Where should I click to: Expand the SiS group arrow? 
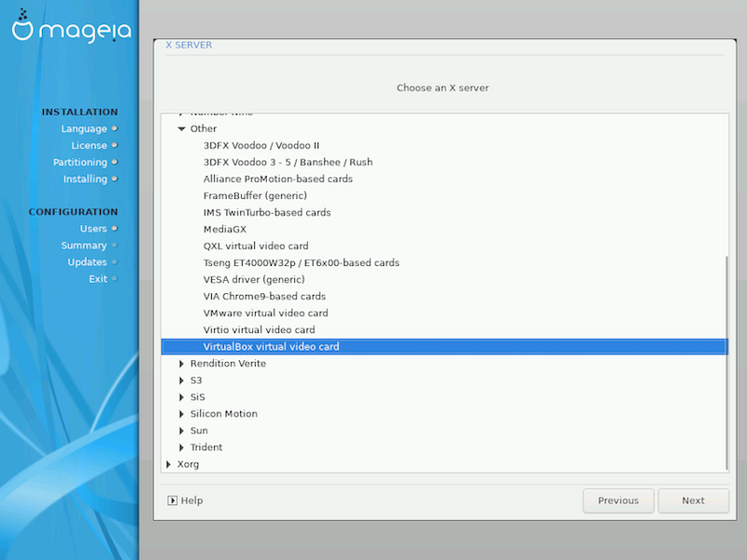(x=181, y=398)
